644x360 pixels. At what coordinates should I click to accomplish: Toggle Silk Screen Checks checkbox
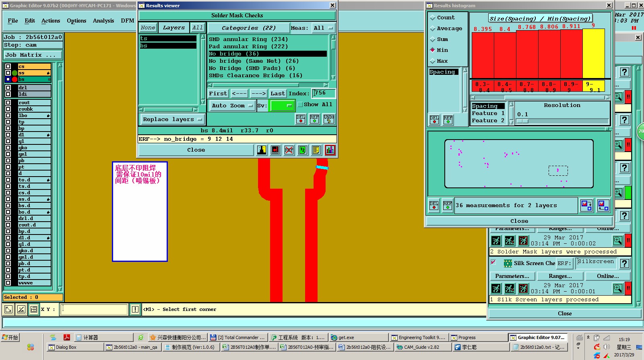point(493,262)
